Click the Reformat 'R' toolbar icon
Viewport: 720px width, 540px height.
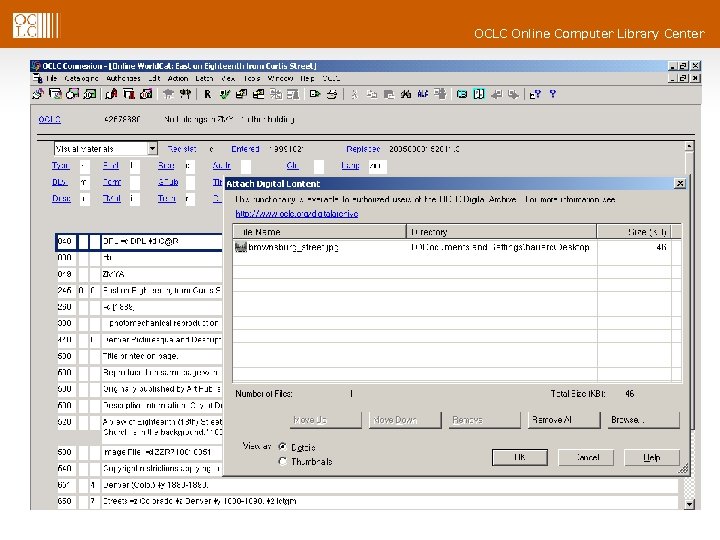click(x=208, y=94)
